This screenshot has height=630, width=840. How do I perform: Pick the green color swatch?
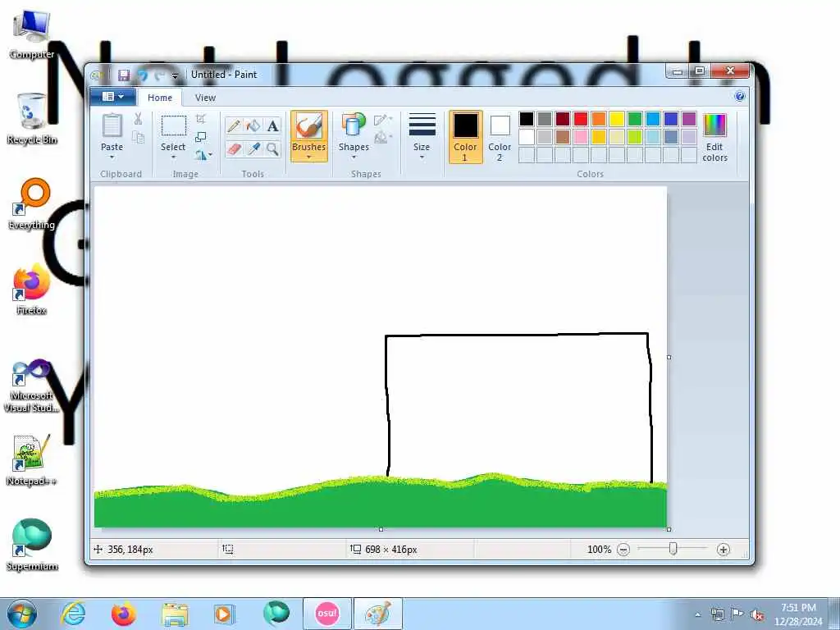pos(635,119)
